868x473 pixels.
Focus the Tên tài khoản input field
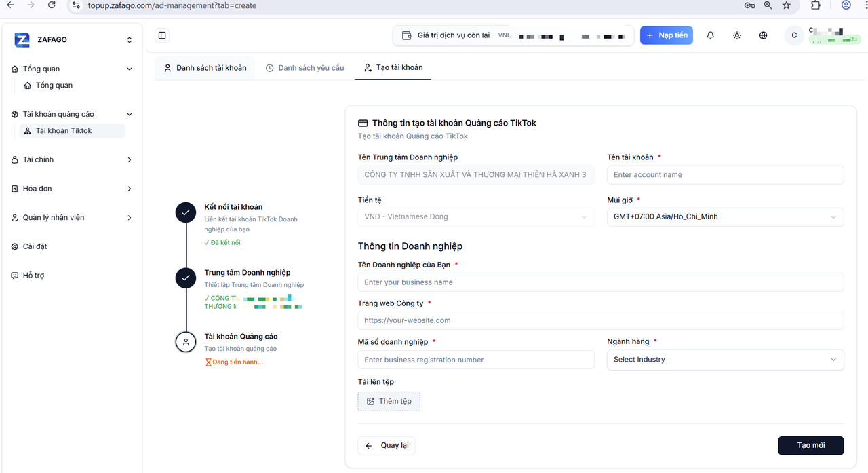point(726,175)
